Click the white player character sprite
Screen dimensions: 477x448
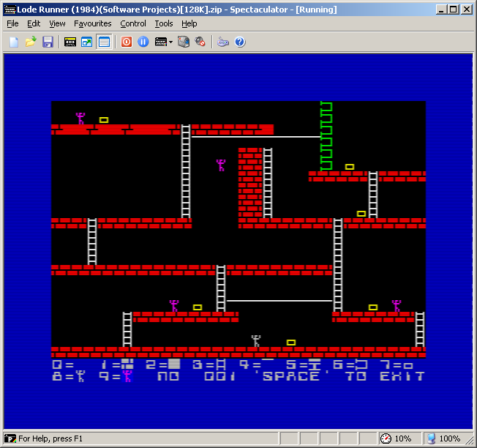pyautogui.click(x=256, y=341)
